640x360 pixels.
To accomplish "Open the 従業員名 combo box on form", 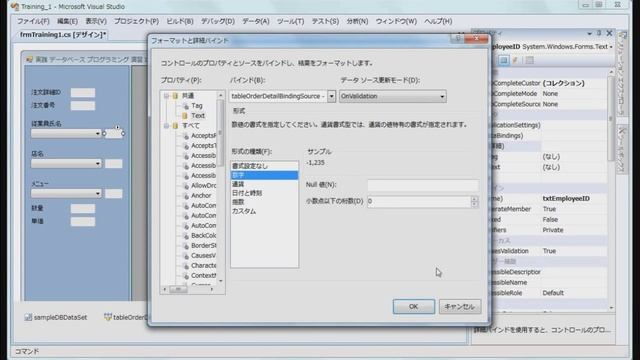I will pos(66,133).
